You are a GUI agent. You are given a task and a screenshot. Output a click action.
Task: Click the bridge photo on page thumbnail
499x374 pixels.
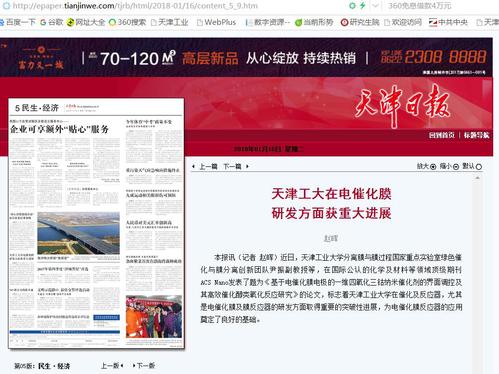tap(78, 233)
